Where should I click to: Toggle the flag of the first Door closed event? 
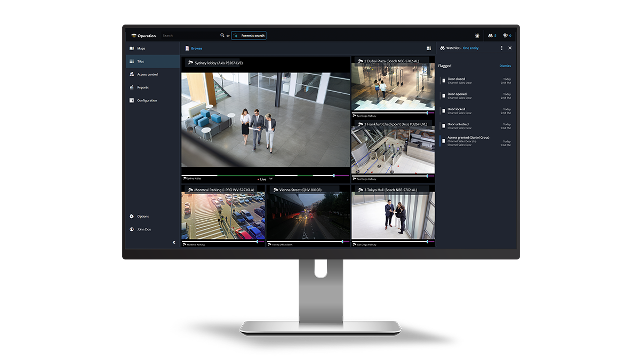click(x=444, y=81)
